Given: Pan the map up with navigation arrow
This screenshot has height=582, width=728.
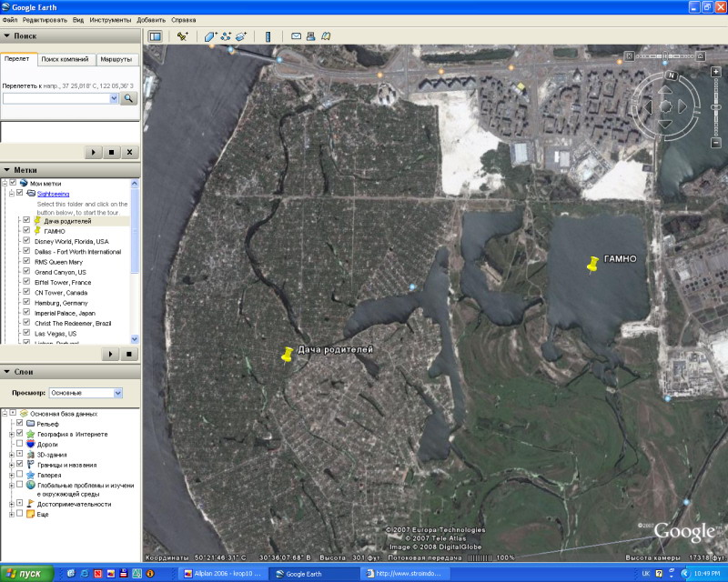Looking at the screenshot, I should coord(665,90).
